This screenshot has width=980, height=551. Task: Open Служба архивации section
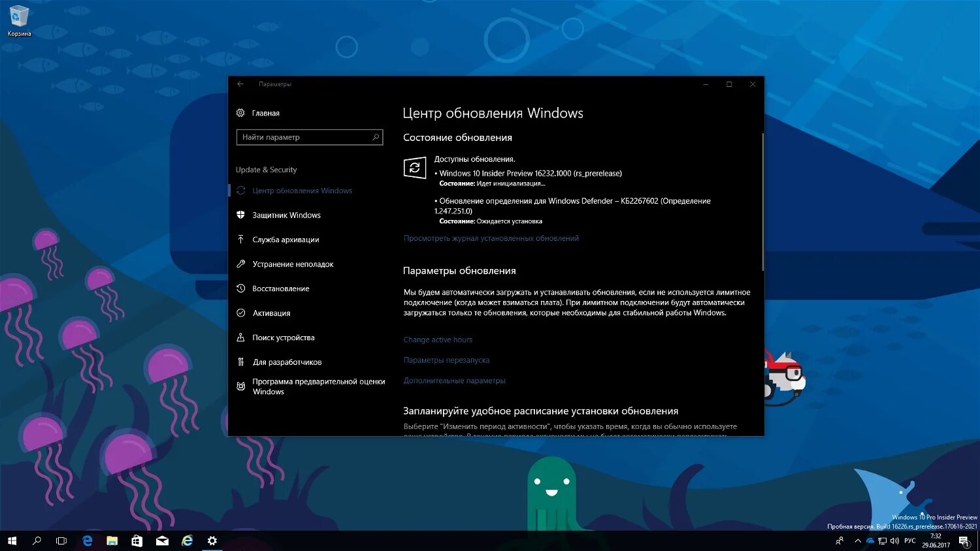tap(286, 240)
